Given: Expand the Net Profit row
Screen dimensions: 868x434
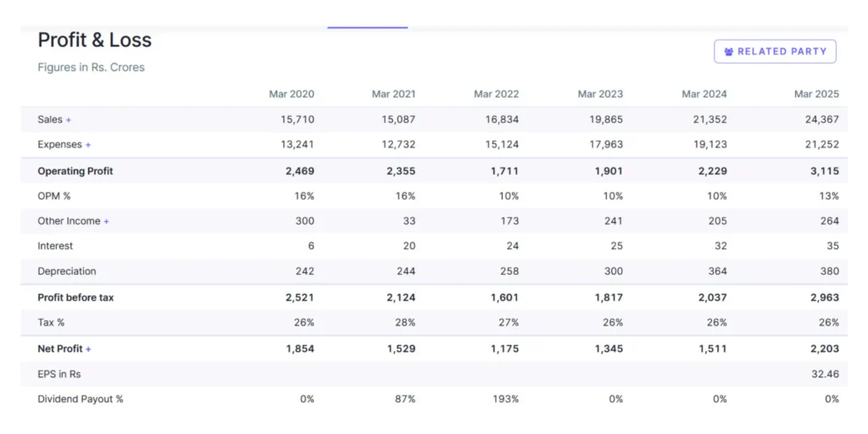Looking at the screenshot, I should (88, 348).
